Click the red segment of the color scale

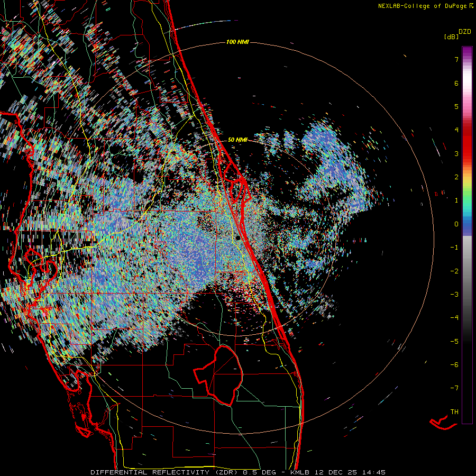467,143
